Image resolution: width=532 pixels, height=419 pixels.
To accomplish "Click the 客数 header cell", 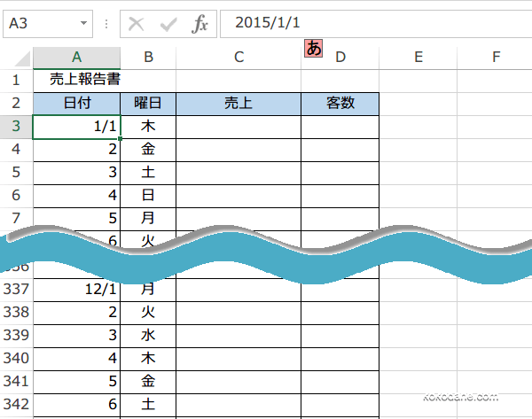I will [x=340, y=104].
